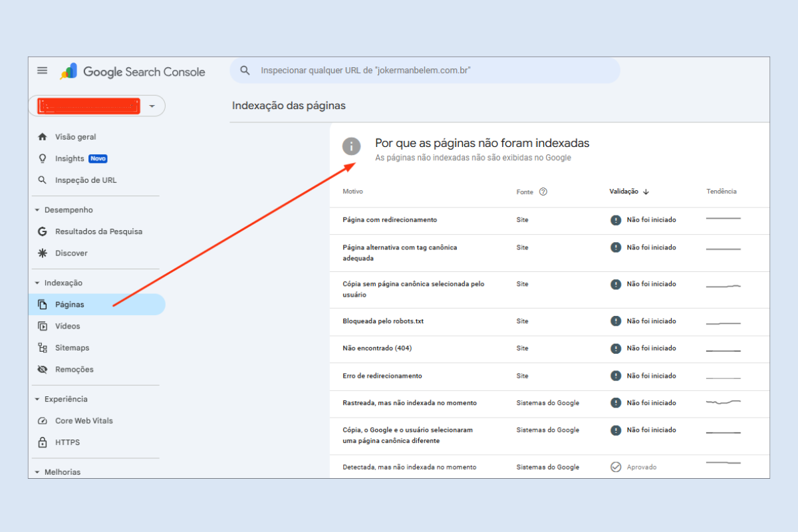Open Vídeos indexing report
The image size is (798, 532).
[x=67, y=326]
